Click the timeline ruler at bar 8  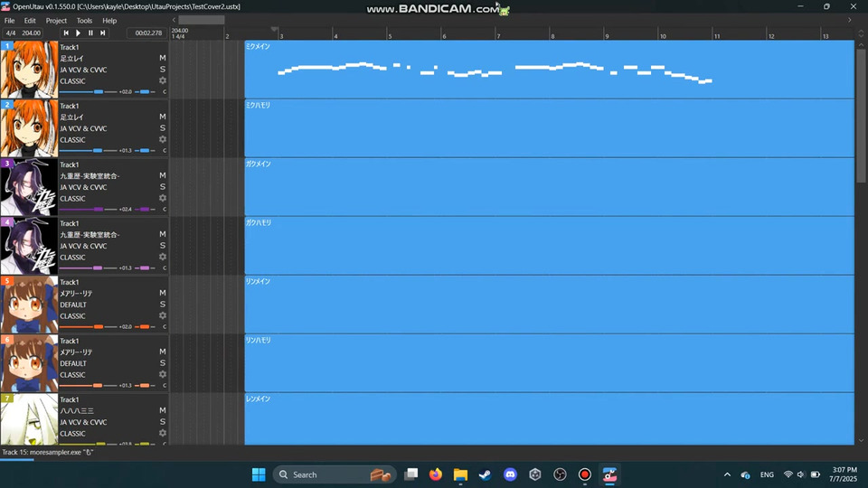coord(552,36)
